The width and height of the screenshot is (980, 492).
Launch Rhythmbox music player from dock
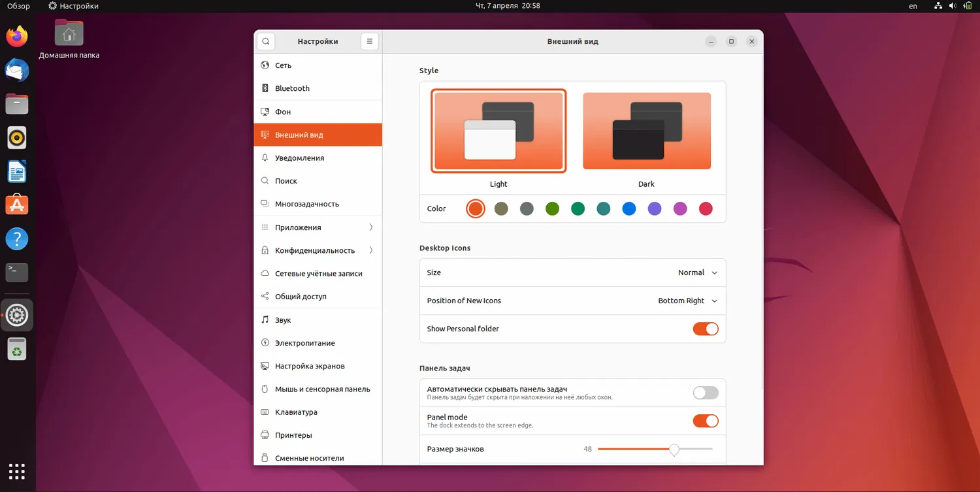pos(17,138)
